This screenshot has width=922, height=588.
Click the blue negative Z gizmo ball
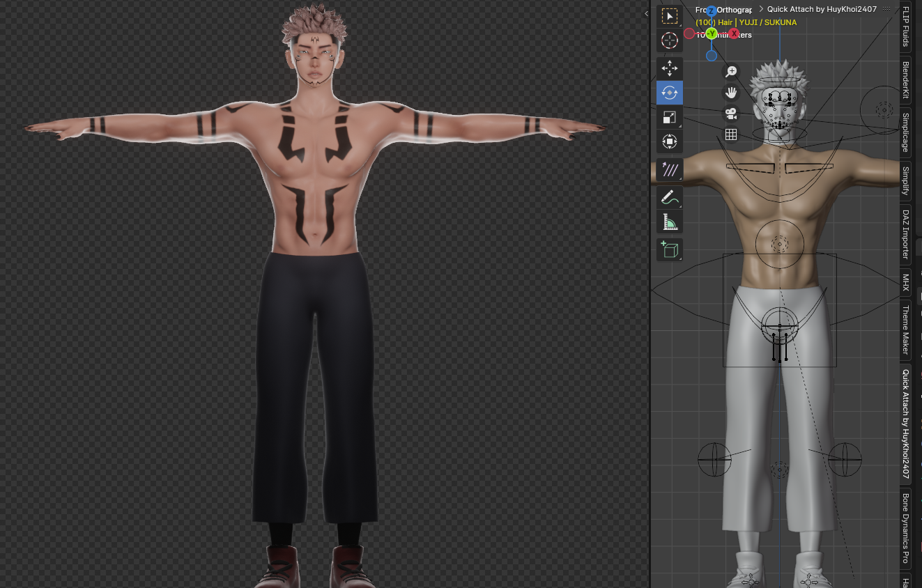[x=711, y=56]
